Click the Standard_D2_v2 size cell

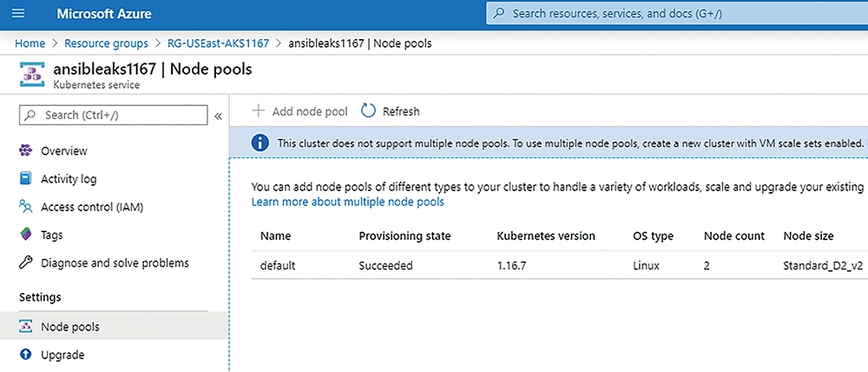823,266
